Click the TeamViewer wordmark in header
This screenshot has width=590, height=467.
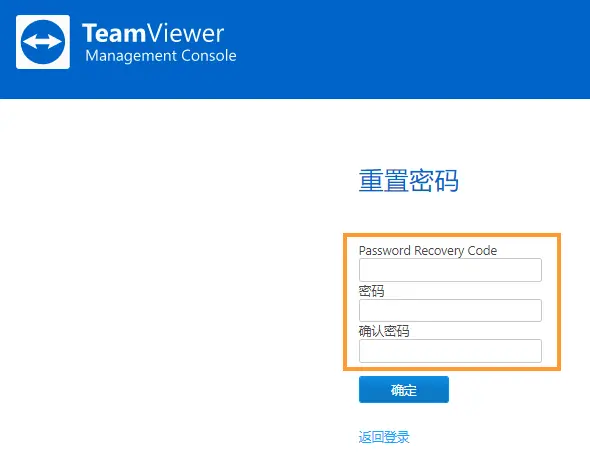153,33
